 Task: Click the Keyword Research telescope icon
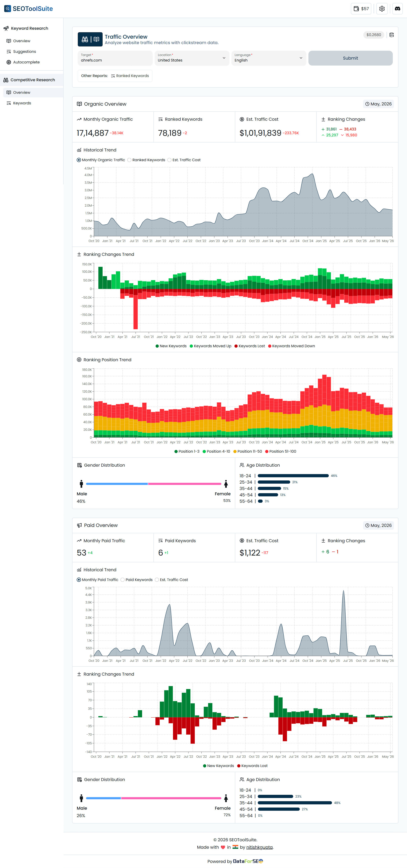[6, 28]
